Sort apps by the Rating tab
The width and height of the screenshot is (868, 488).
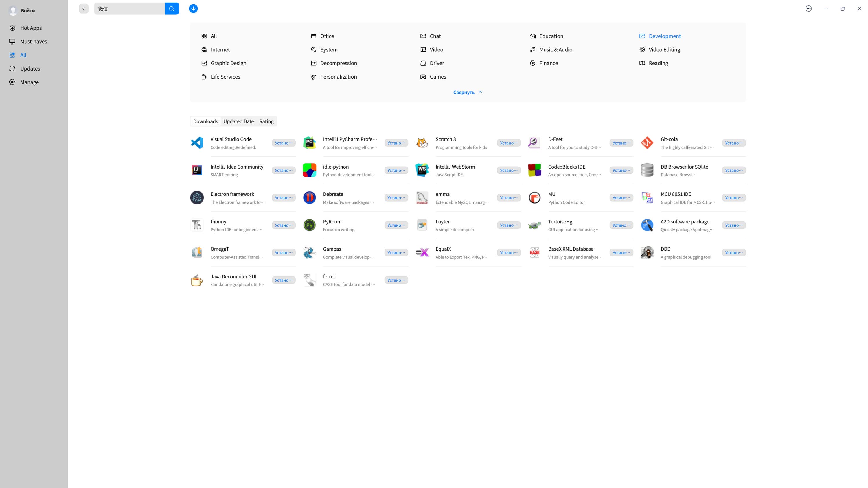pos(266,121)
